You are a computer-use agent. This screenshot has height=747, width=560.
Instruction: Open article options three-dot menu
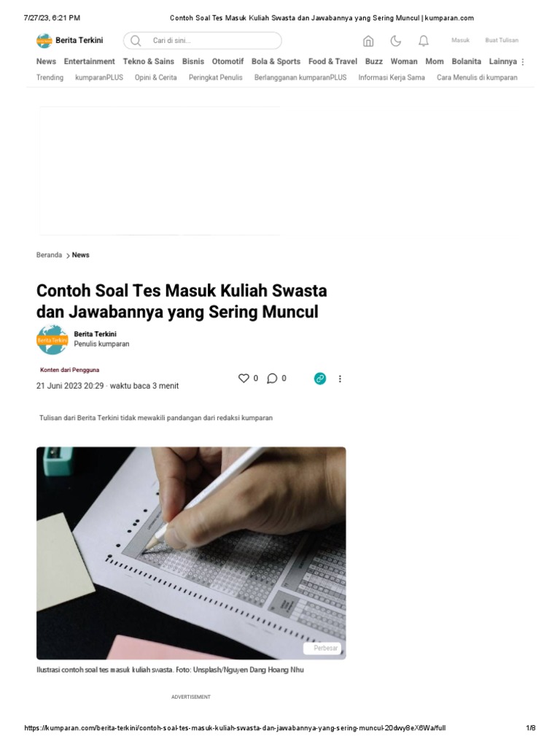[x=340, y=379]
